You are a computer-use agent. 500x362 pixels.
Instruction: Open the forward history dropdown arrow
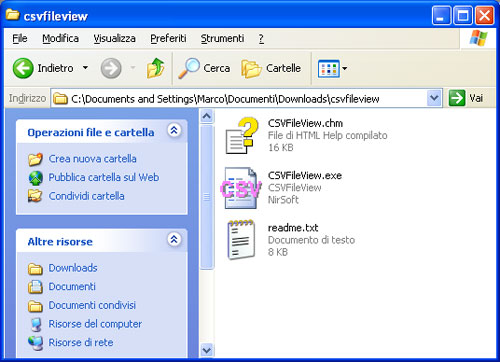(133, 68)
